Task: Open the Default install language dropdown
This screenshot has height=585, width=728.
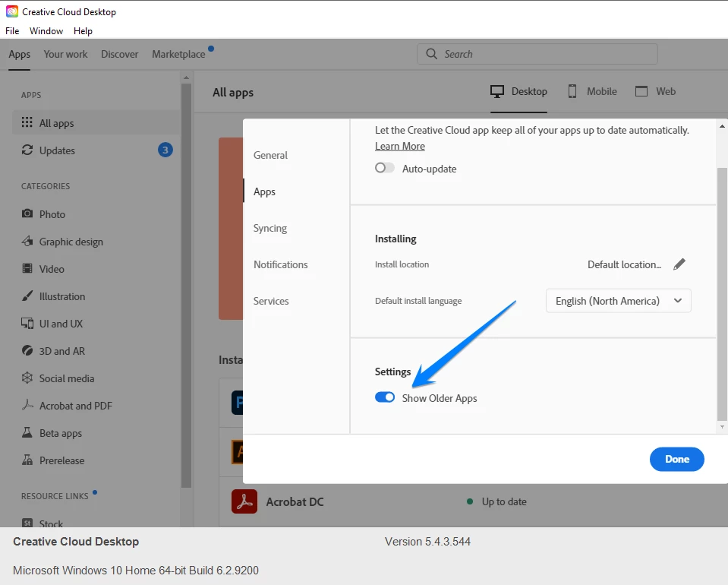Action: (619, 301)
